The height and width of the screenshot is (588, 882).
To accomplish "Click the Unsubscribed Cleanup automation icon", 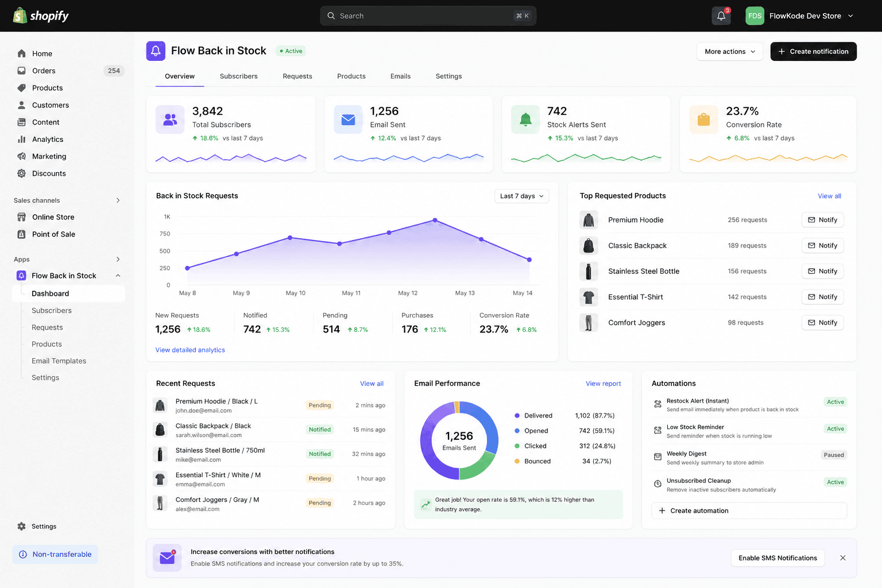I will tap(658, 484).
